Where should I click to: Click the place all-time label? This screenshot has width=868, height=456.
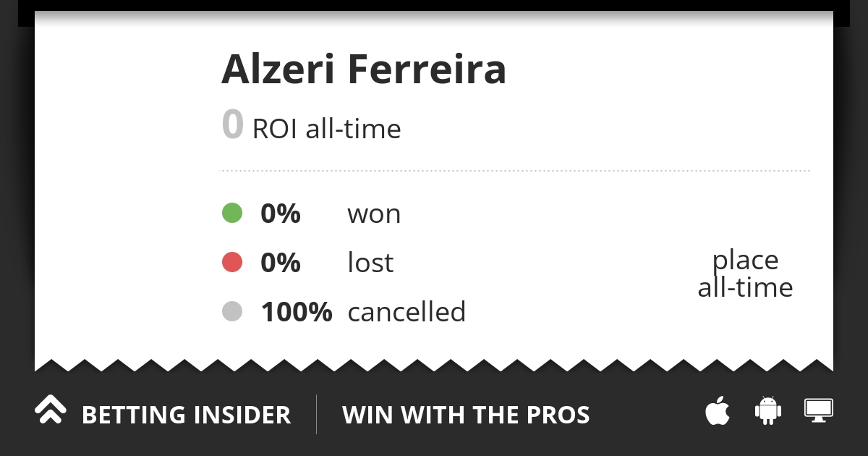click(745, 274)
